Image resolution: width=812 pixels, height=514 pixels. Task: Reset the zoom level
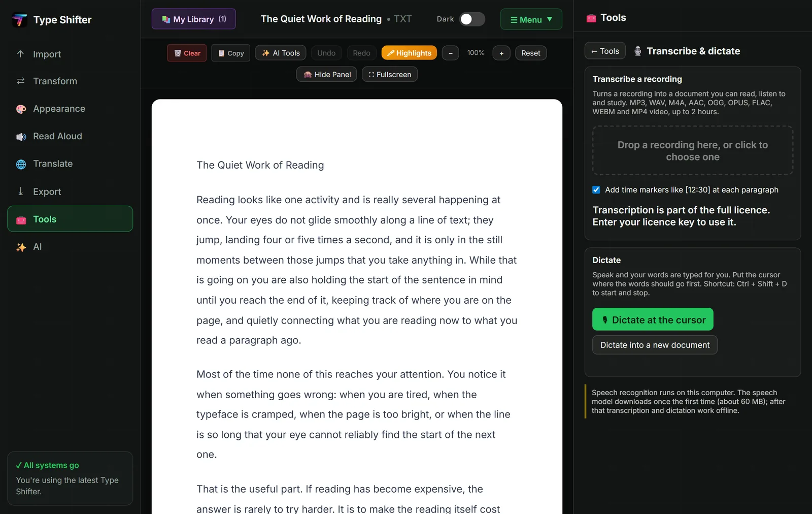[531, 53]
